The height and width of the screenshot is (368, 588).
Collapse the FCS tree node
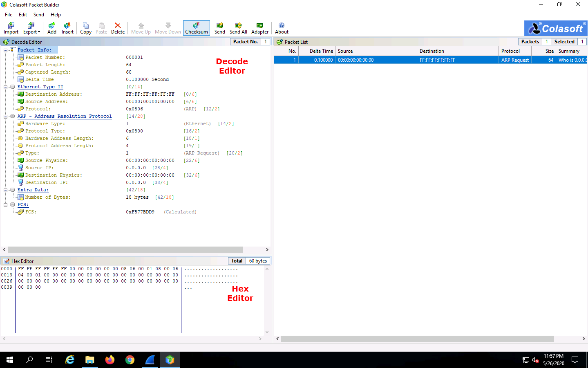tap(6, 205)
